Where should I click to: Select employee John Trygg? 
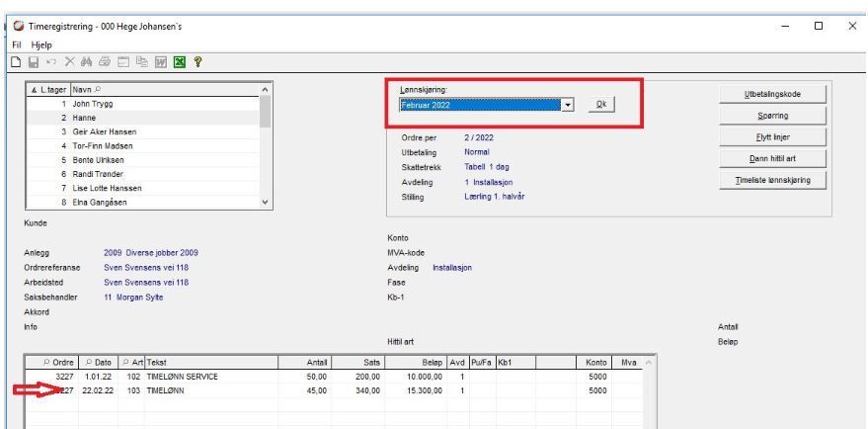pyautogui.click(x=143, y=104)
